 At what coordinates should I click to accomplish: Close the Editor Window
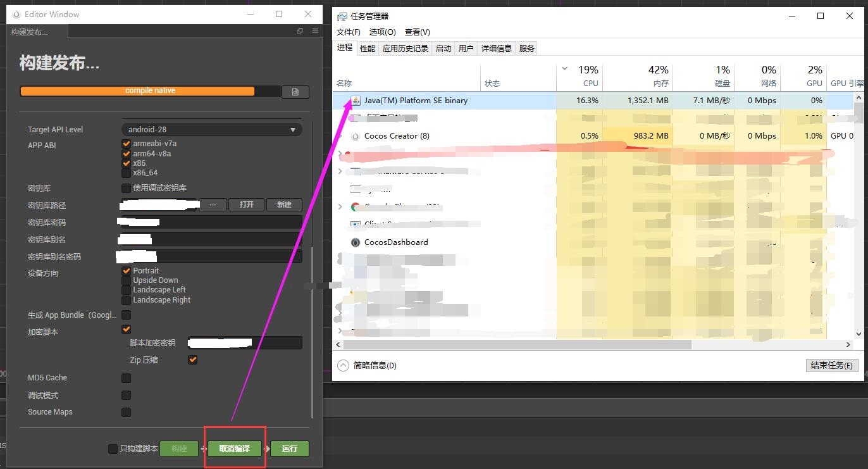coord(308,14)
